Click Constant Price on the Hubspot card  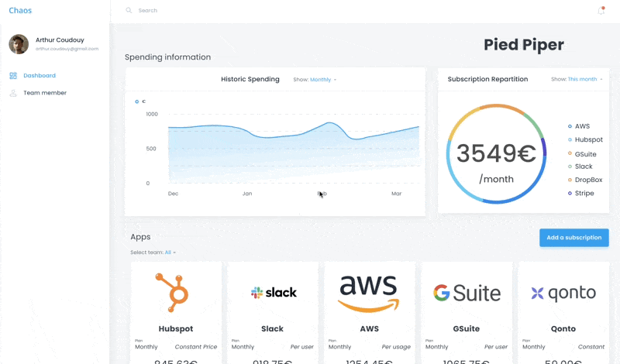[x=196, y=347]
